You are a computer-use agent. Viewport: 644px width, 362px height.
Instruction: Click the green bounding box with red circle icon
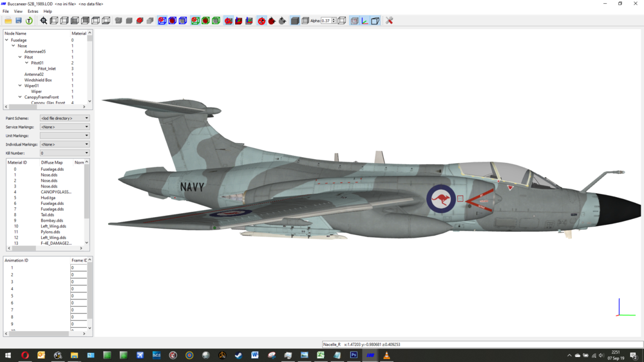point(195,21)
